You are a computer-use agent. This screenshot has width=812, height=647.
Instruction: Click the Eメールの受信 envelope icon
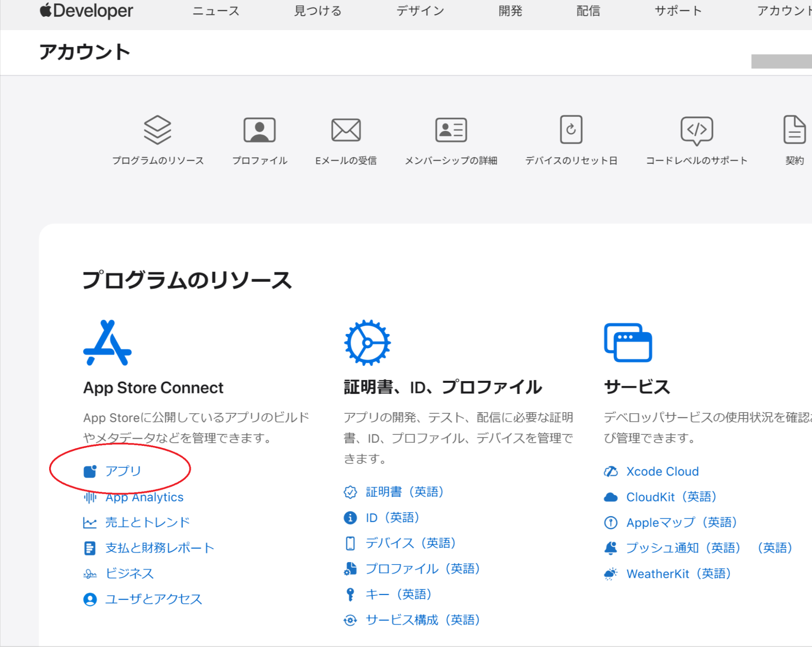point(346,130)
